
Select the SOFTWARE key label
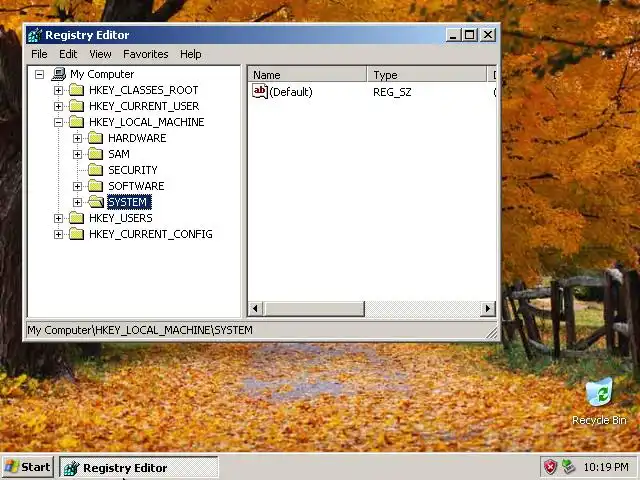(x=136, y=186)
